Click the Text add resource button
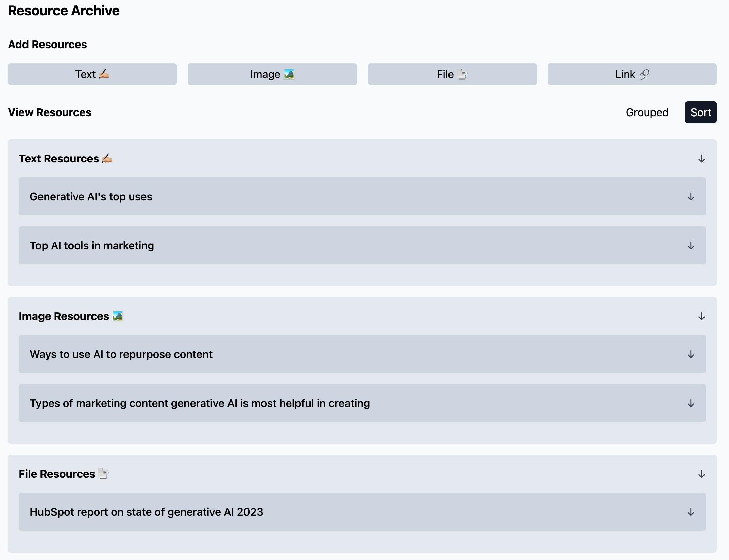Viewport: 729px width, 560px height. click(92, 74)
